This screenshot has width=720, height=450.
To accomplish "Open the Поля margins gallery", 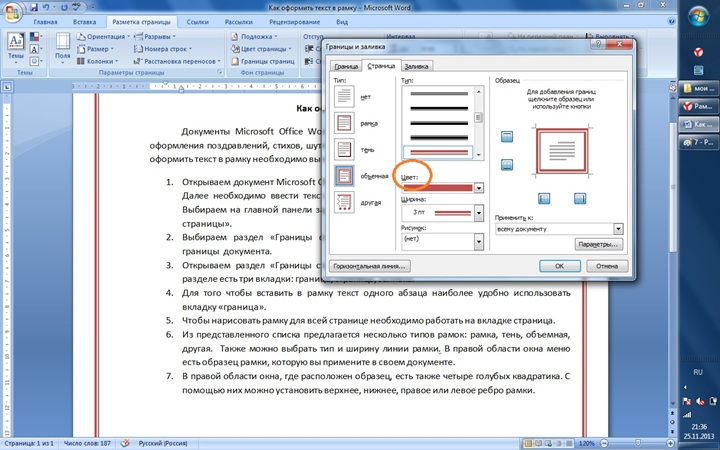I will coord(62,49).
